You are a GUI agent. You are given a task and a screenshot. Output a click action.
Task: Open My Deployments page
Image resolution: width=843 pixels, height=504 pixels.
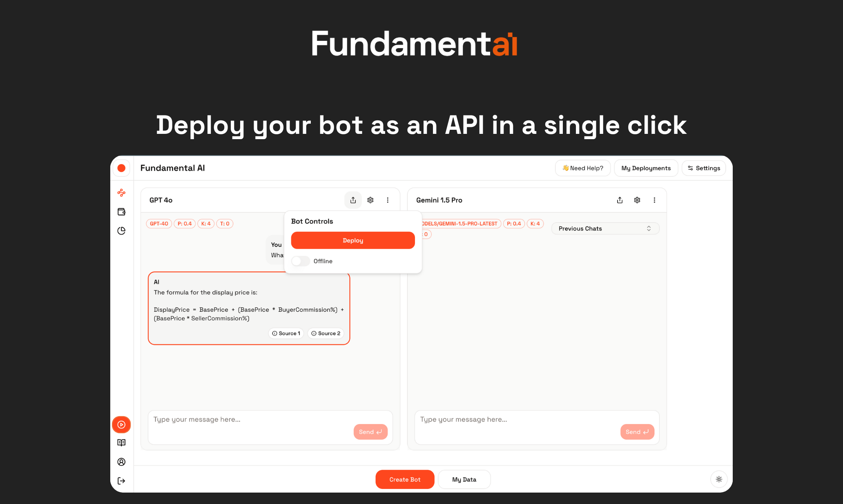(x=646, y=168)
